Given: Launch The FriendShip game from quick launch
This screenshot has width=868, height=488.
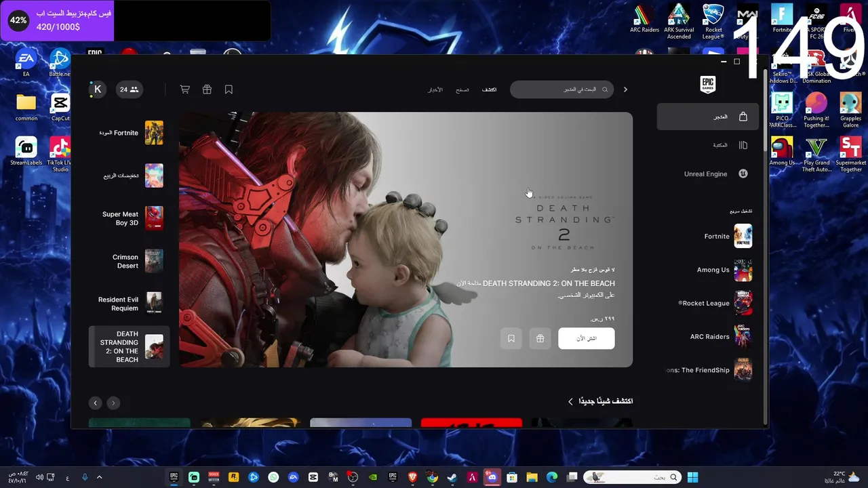Looking at the screenshot, I should coord(709,370).
